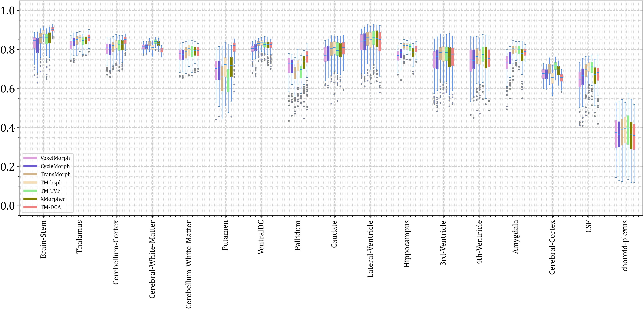
Task: Click the TM-DCA box for CSF
Action: tap(598, 74)
